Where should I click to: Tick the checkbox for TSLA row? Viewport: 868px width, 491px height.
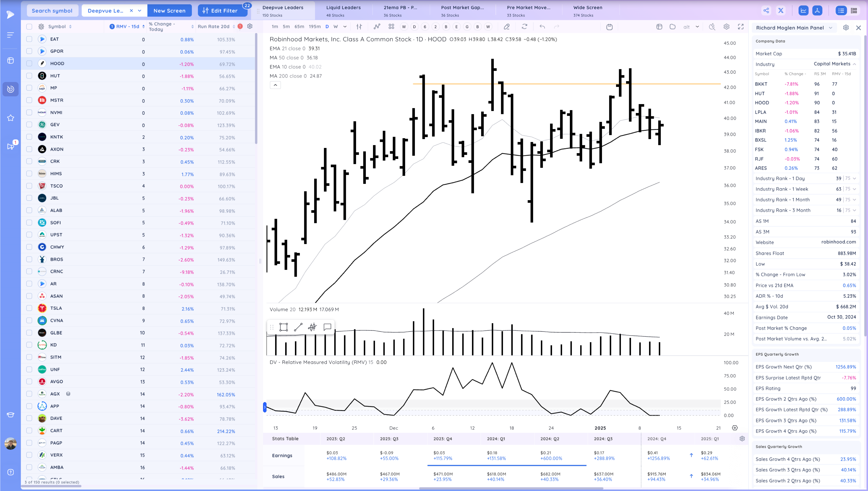coord(29,308)
